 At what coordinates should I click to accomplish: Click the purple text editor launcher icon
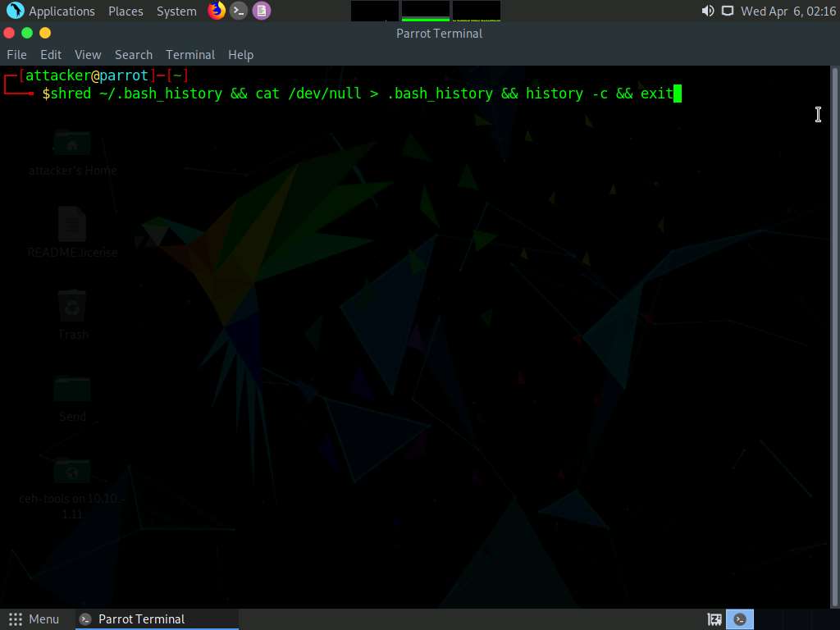[261, 11]
